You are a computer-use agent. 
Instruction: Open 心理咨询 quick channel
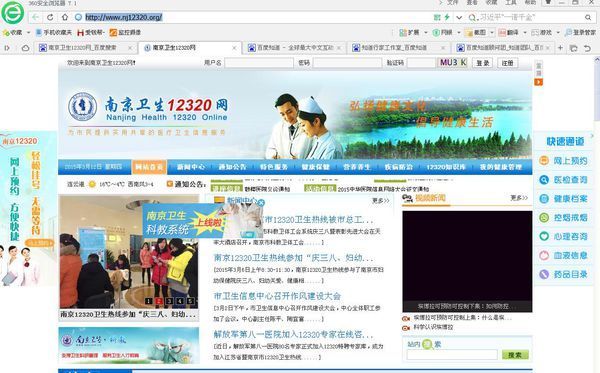563,236
